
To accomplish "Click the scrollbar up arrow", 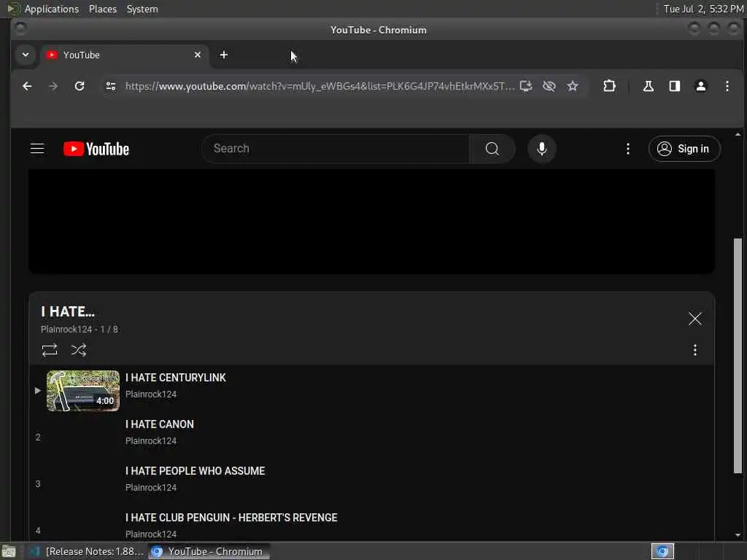I will pyautogui.click(x=738, y=134).
